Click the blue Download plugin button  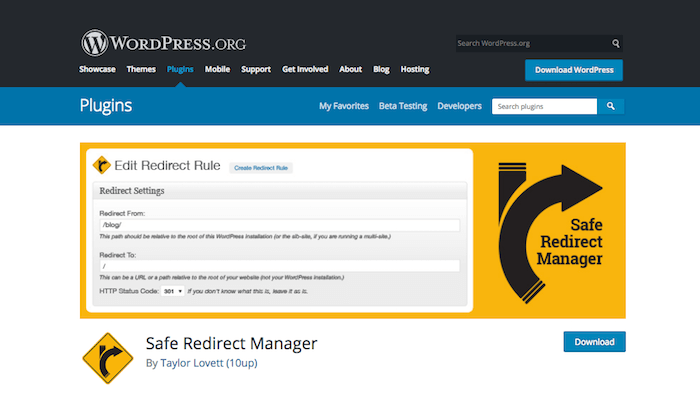[594, 342]
